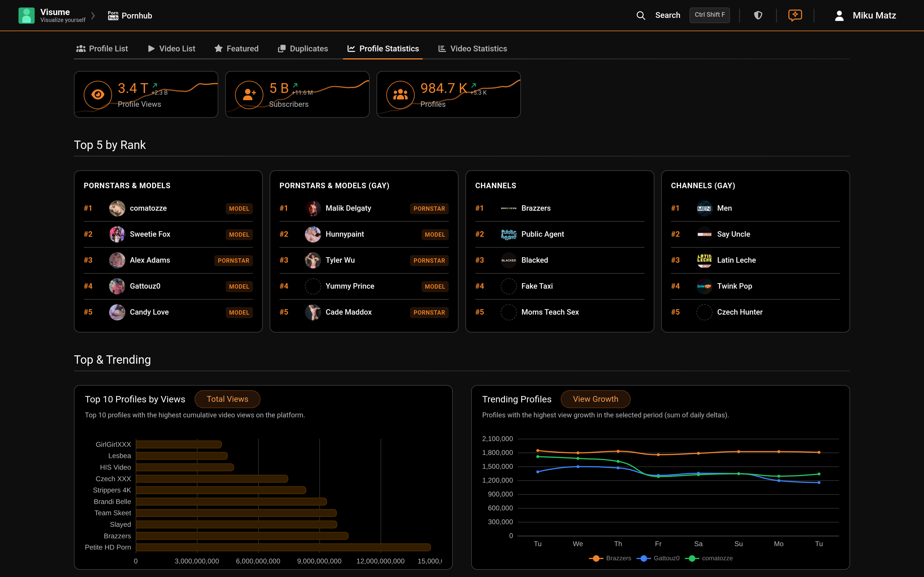Open the feedback chat sparkle icon
This screenshot has width=924, height=577.
tap(795, 15)
